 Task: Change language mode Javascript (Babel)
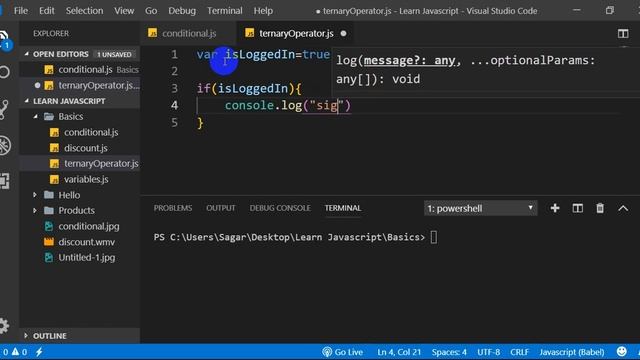(x=571, y=352)
